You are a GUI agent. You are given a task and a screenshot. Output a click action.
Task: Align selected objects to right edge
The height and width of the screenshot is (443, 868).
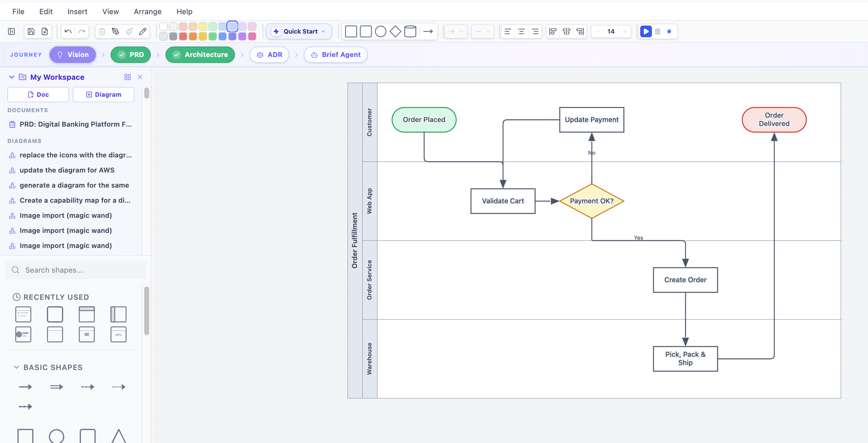(x=580, y=31)
